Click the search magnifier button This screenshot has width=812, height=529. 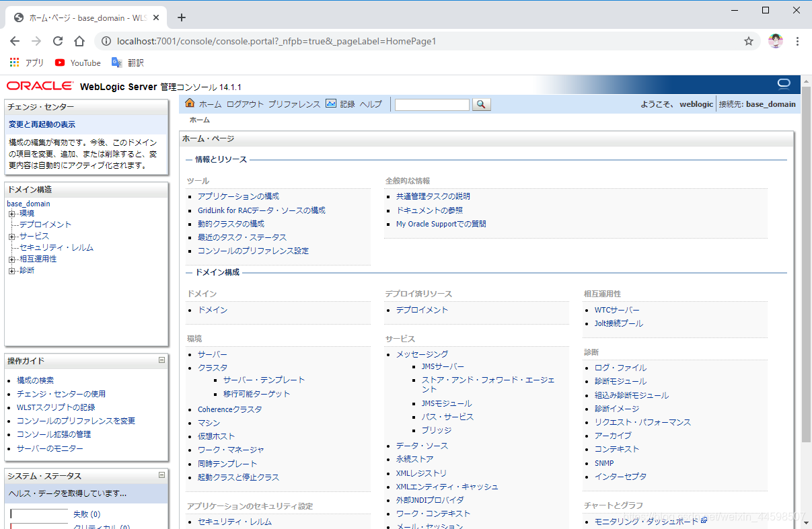pos(482,104)
